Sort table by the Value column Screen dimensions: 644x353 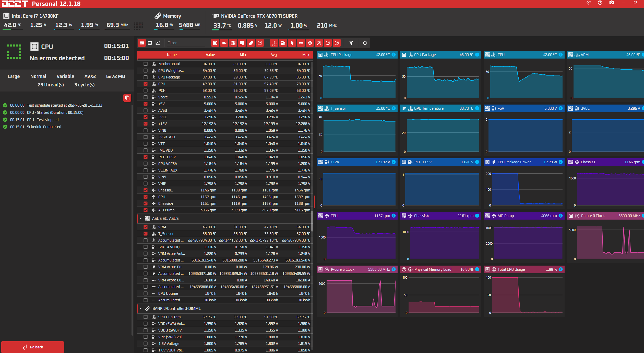click(210, 55)
